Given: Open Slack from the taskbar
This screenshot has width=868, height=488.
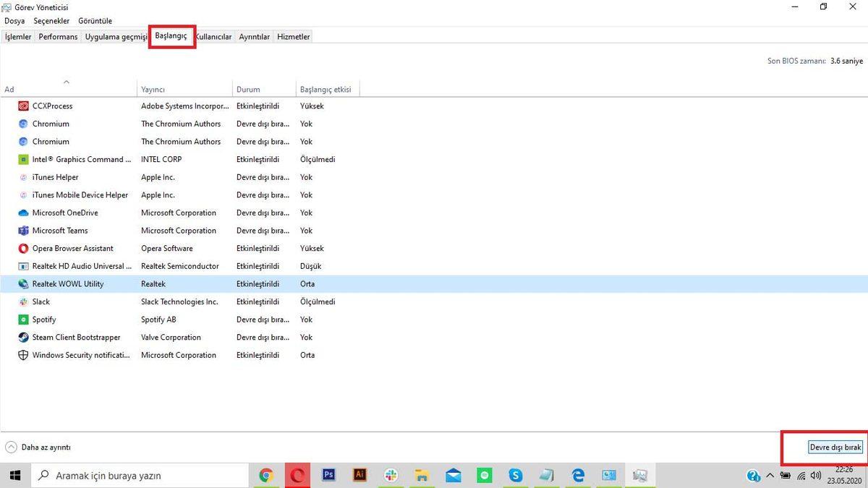Looking at the screenshot, I should 391,475.
